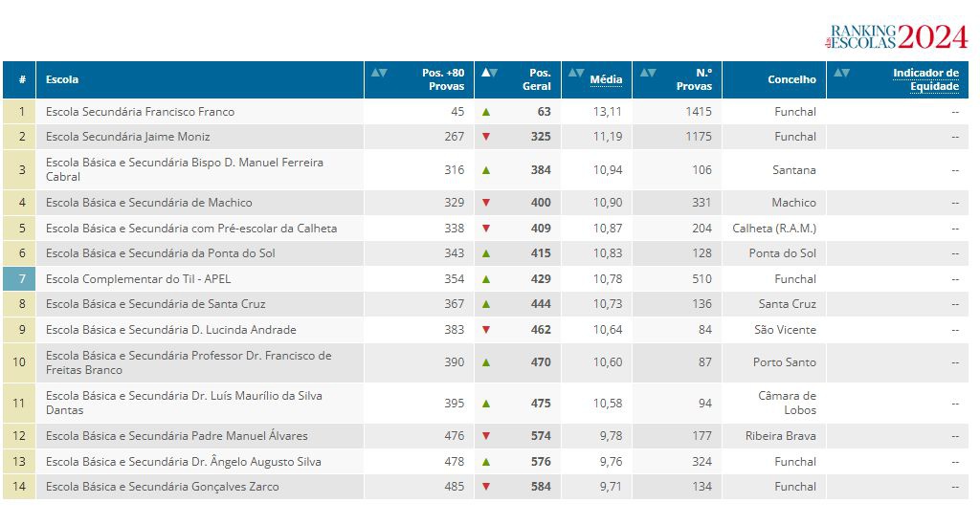Sort using Indicador de Equidade arrows
980x525 pixels.
click(841, 73)
